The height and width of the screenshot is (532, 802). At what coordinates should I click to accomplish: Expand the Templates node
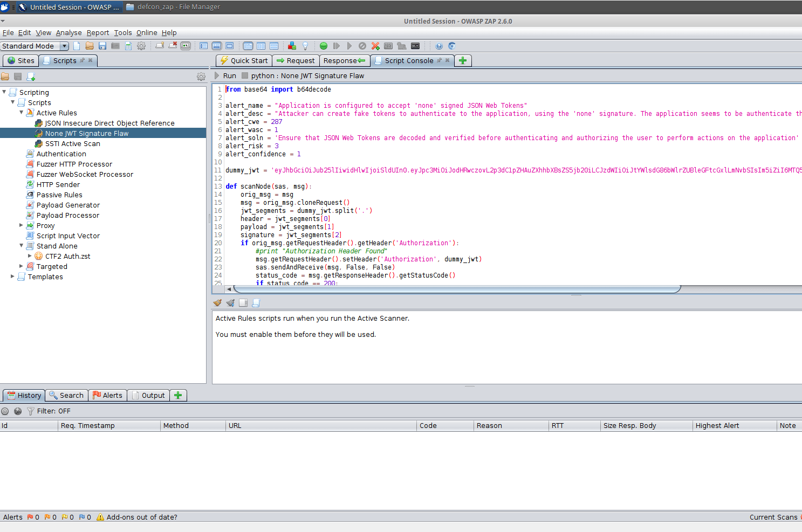13,277
